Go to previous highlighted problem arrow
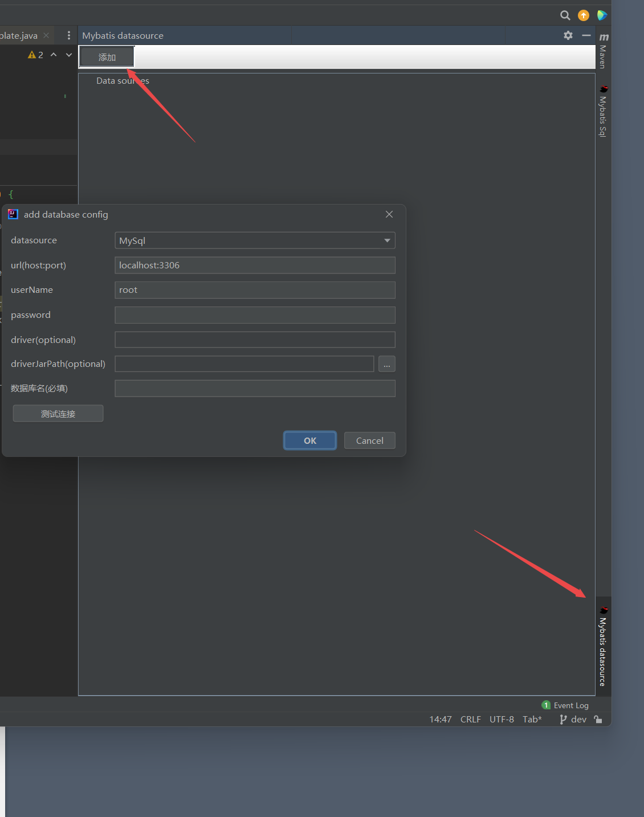 tap(54, 55)
